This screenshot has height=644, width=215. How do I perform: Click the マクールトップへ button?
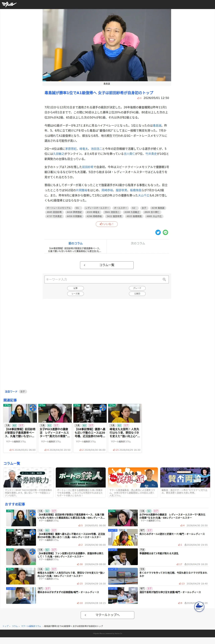coord(107,615)
